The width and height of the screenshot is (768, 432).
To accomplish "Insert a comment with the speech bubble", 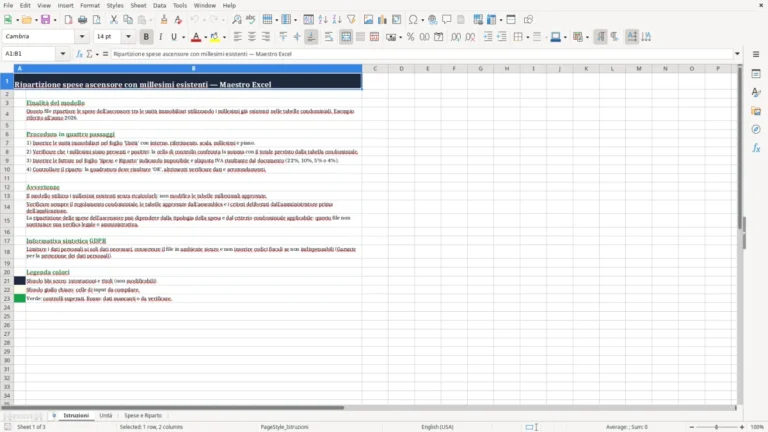I will point(447,20).
